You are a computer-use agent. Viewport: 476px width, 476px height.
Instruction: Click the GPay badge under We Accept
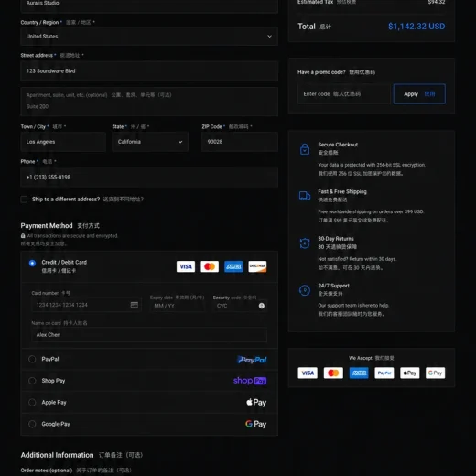tap(435, 373)
